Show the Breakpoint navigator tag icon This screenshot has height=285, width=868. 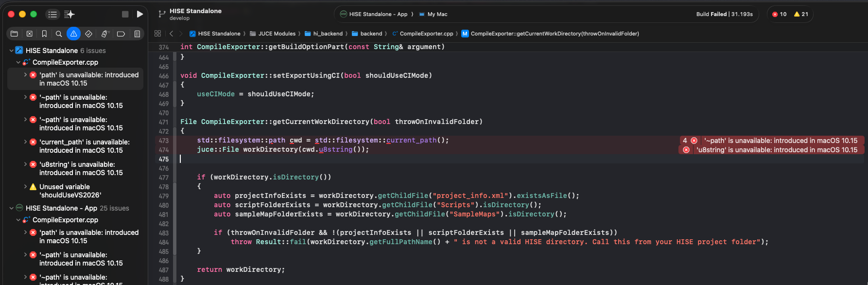pyautogui.click(x=121, y=34)
